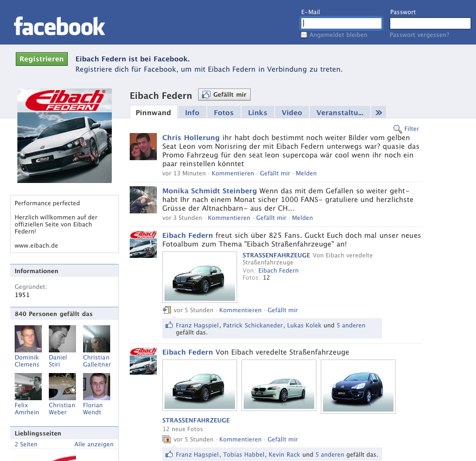Click the www.eibach.de text
Image resolution: width=476 pixels, height=461 pixels.
click(x=36, y=245)
